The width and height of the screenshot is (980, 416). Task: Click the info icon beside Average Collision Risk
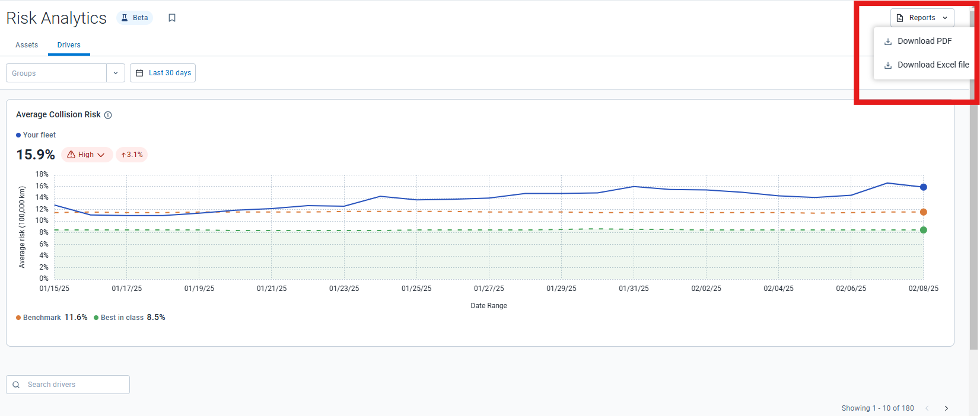pyautogui.click(x=108, y=115)
